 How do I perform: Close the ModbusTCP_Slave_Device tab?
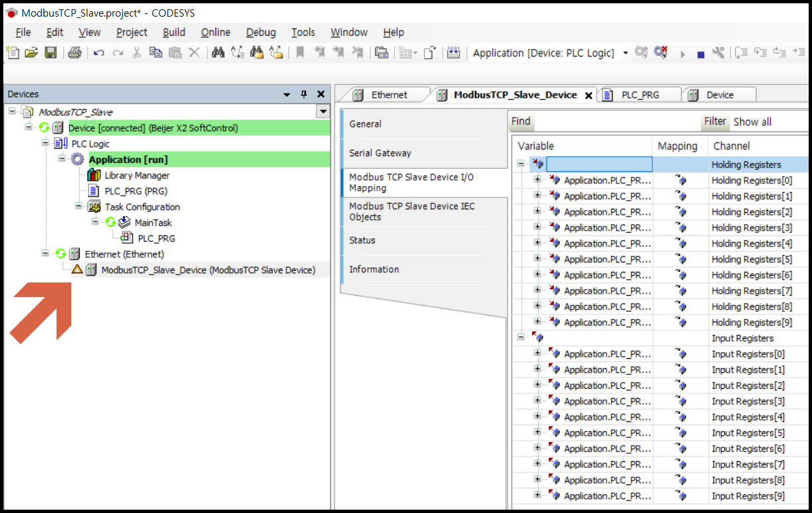click(x=588, y=96)
